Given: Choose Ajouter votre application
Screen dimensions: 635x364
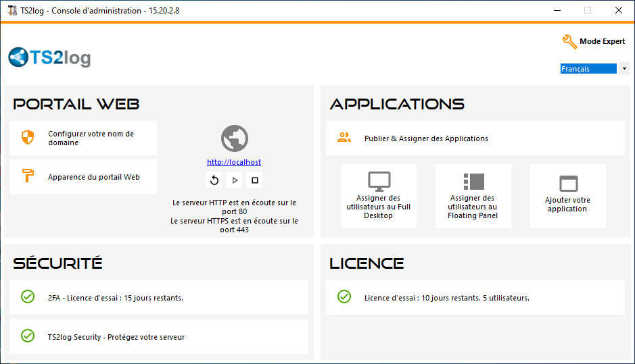Looking at the screenshot, I should pyautogui.click(x=568, y=196).
